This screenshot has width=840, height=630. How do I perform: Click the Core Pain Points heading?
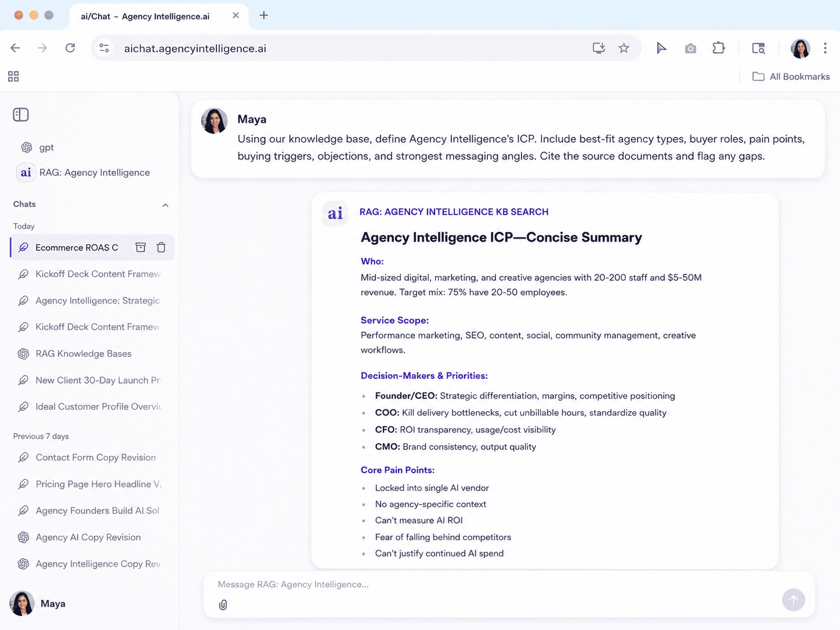pyautogui.click(x=397, y=470)
